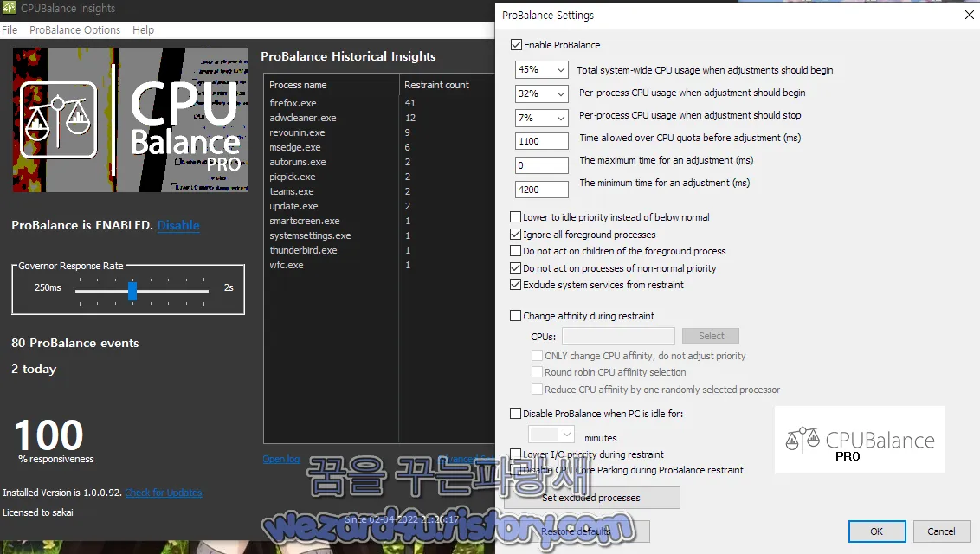Toggle Do not act on non-normal priority processes
This screenshot has height=554, width=980.
pyautogui.click(x=516, y=268)
